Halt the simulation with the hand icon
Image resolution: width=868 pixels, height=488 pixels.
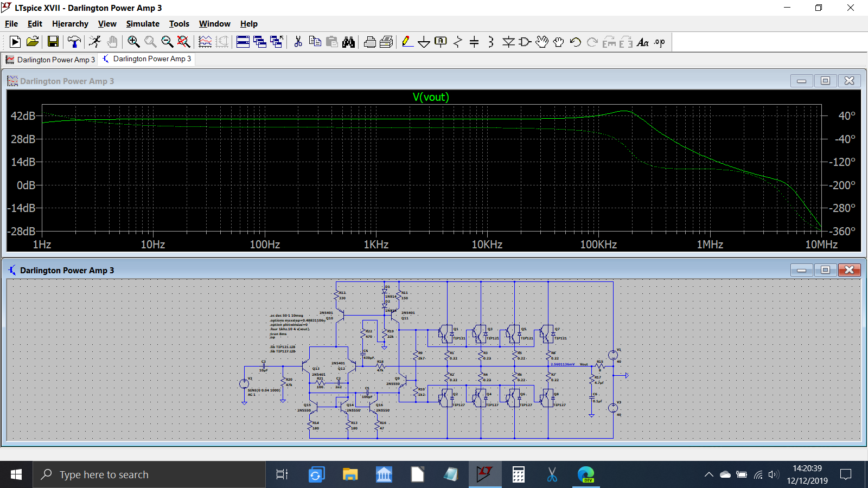(112, 42)
